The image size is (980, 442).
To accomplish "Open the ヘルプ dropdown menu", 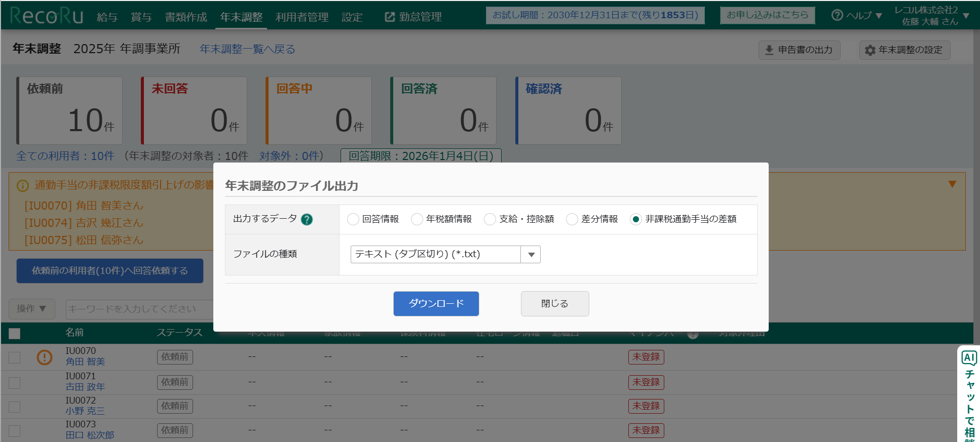I will click(x=857, y=16).
